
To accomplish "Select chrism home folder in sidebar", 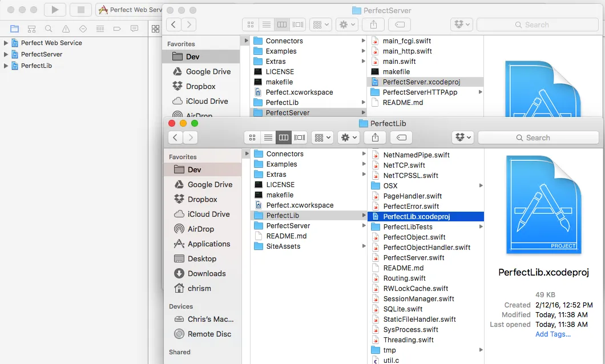I will click(203, 289).
